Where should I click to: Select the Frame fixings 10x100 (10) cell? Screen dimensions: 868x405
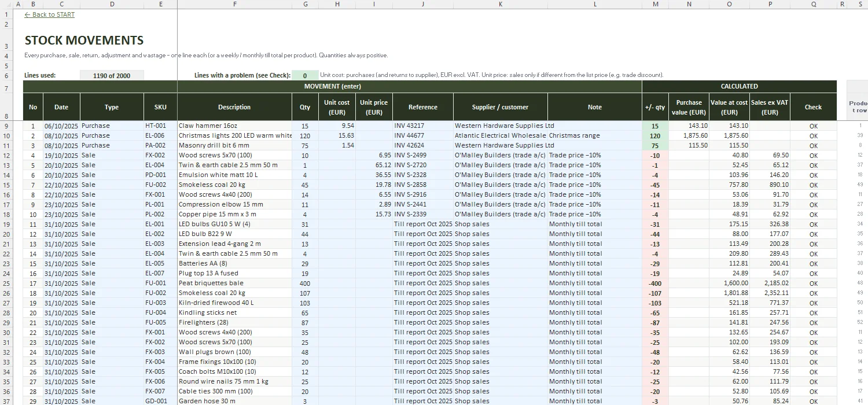point(234,362)
